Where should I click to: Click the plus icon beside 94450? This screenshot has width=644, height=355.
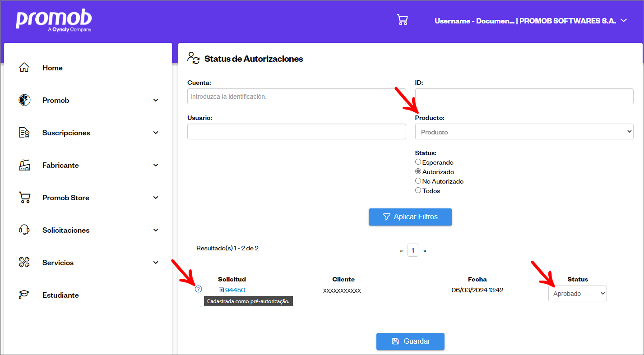221,290
